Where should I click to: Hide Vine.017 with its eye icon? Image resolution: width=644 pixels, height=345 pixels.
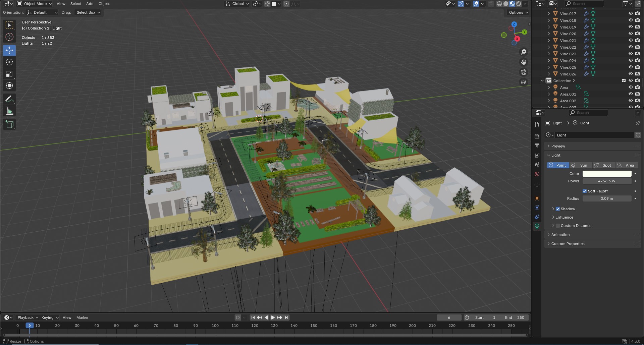[x=630, y=14]
